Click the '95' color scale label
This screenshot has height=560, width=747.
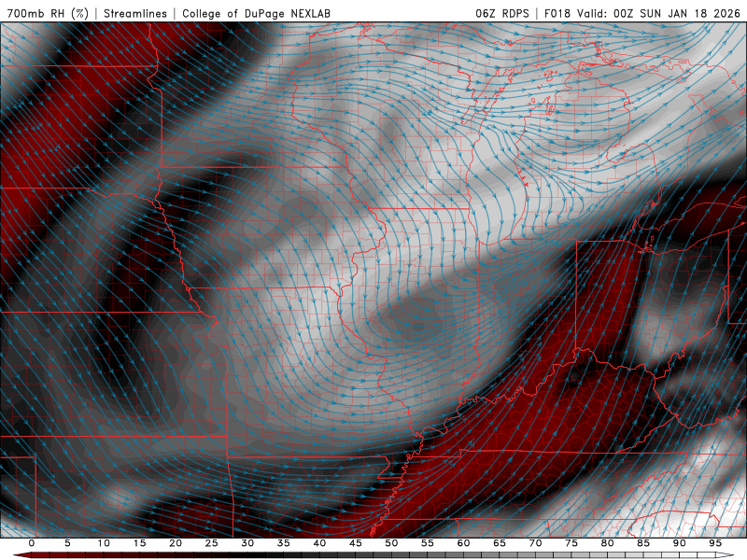715,543
